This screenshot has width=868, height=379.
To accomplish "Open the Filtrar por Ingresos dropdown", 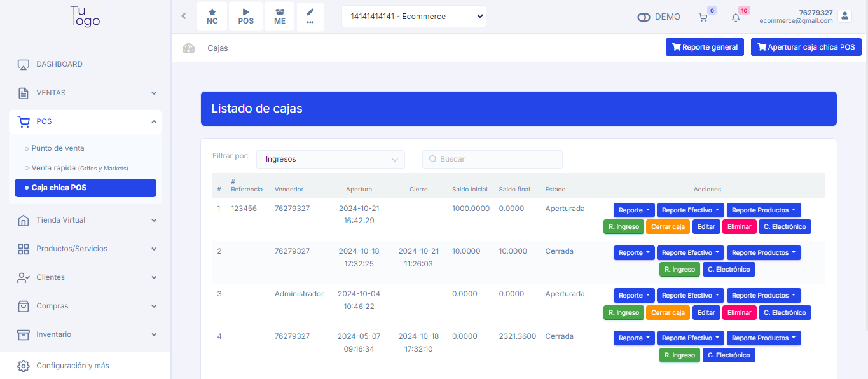I will point(330,159).
